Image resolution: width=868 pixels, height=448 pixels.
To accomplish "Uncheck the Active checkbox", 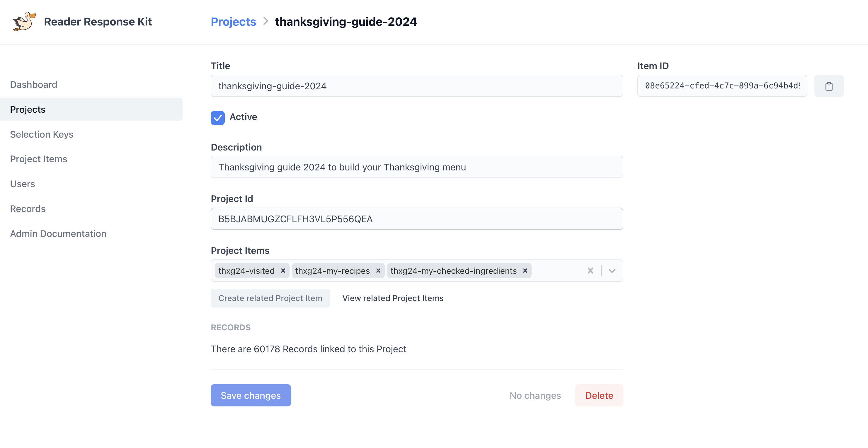I will pyautogui.click(x=218, y=118).
